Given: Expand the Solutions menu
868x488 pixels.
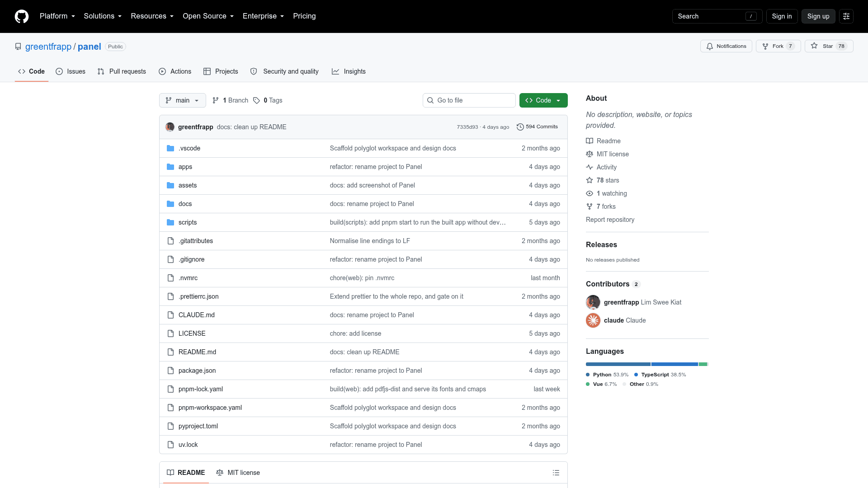Looking at the screenshot, I should pyautogui.click(x=103, y=16).
